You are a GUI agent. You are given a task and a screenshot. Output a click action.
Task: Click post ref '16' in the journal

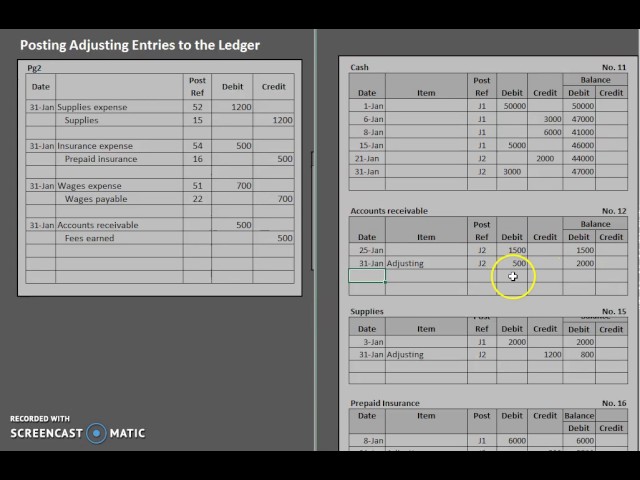(197, 159)
